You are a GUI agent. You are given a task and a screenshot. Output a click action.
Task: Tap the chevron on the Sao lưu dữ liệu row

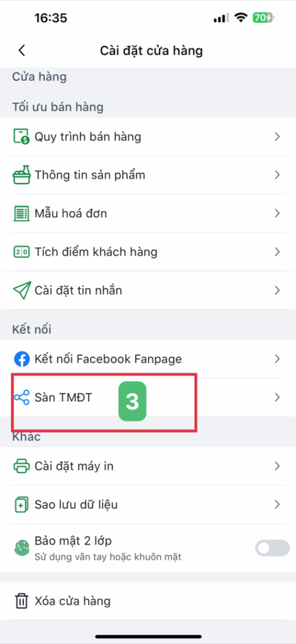[278, 504]
